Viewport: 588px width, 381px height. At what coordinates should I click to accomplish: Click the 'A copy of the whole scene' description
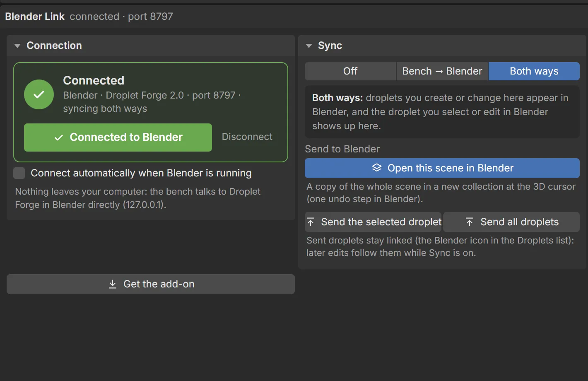point(441,193)
